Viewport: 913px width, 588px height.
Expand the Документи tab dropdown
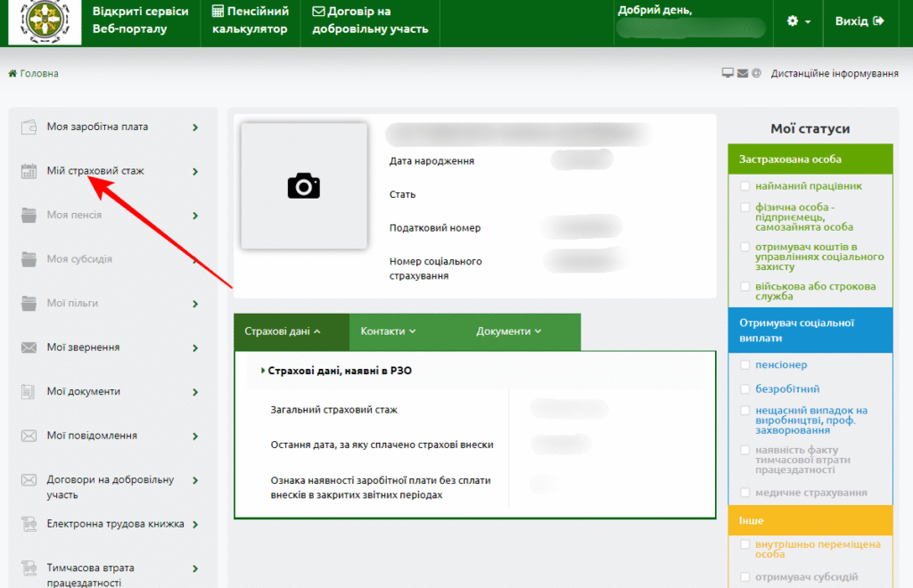click(x=508, y=331)
